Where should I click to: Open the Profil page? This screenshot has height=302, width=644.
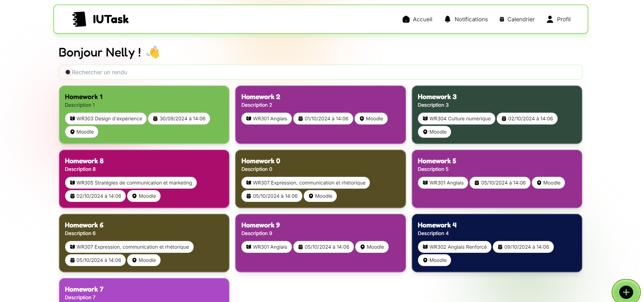point(563,19)
